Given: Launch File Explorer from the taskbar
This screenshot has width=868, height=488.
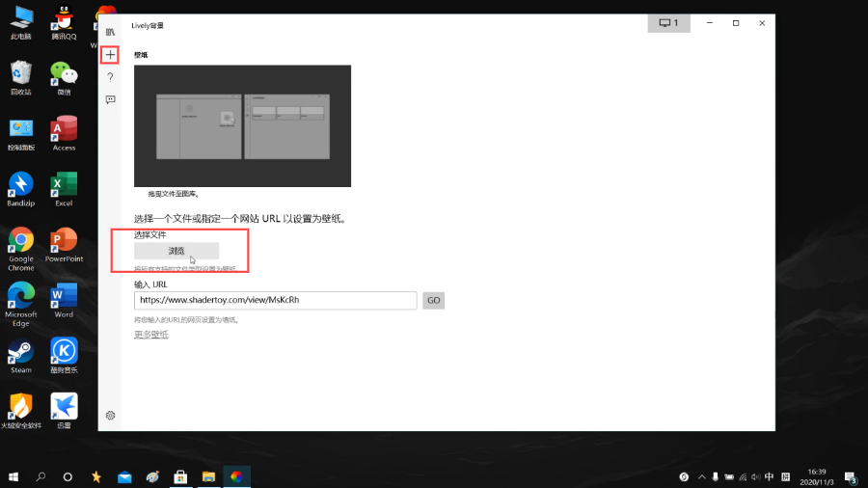Looking at the screenshot, I should click(208, 477).
